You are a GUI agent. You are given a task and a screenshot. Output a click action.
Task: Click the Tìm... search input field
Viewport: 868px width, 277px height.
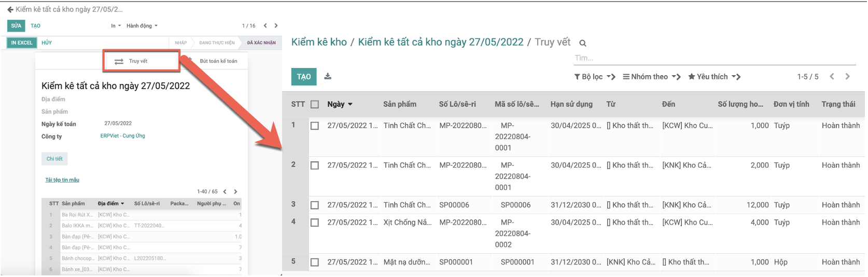715,58
